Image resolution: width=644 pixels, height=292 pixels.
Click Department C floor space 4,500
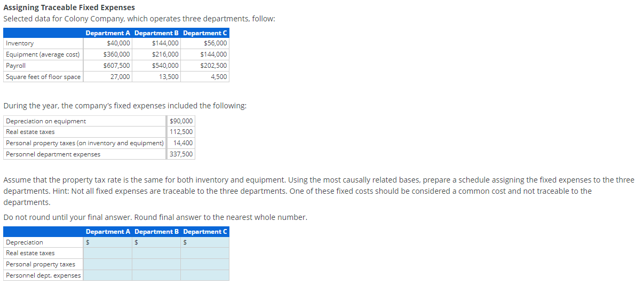(219, 77)
